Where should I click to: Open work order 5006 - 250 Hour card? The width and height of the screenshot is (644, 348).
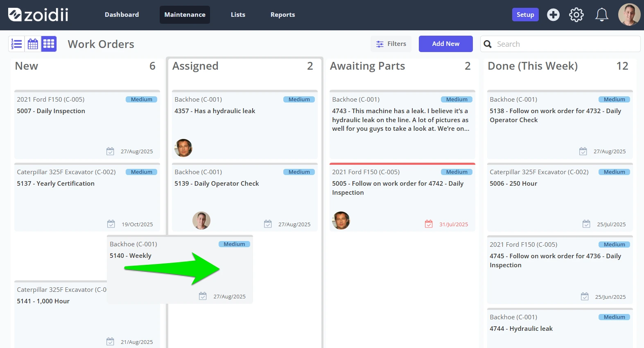(x=560, y=198)
